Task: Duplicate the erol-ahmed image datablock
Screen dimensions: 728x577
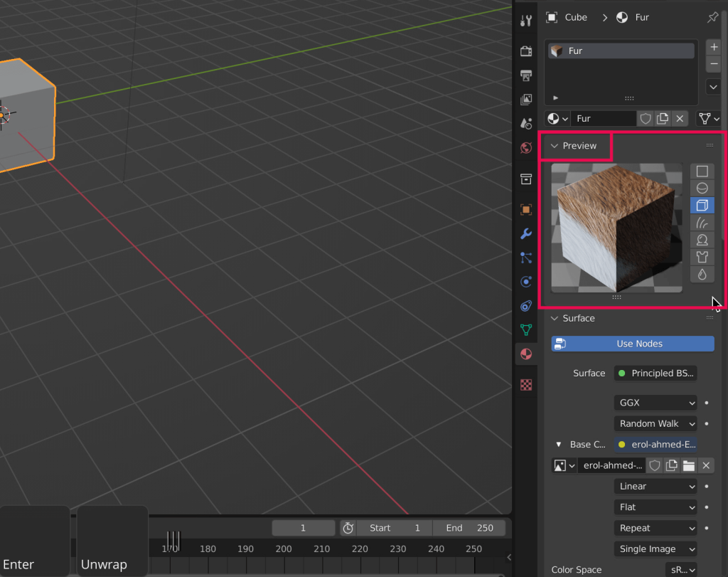Action: tap(672, 465)
